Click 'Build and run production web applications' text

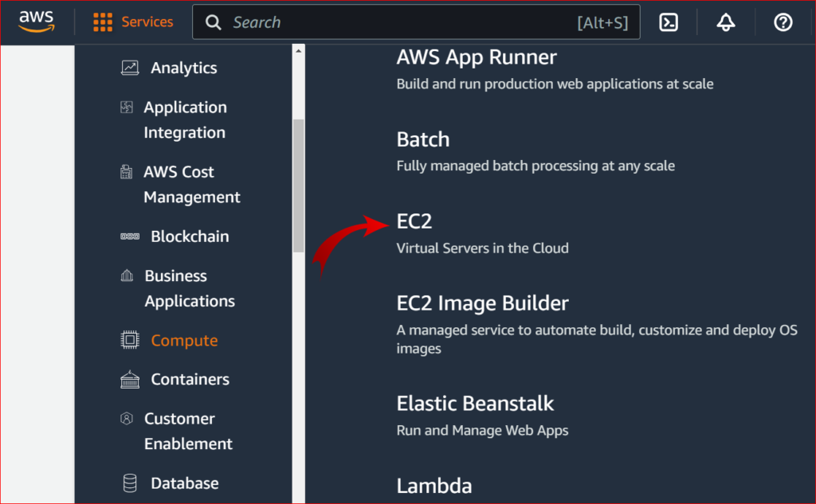click(555, 84)
